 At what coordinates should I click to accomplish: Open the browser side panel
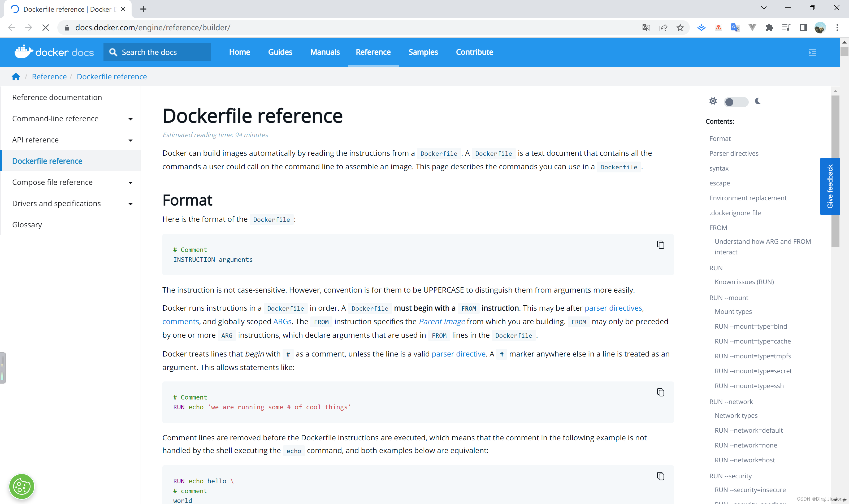pos(803,28)
